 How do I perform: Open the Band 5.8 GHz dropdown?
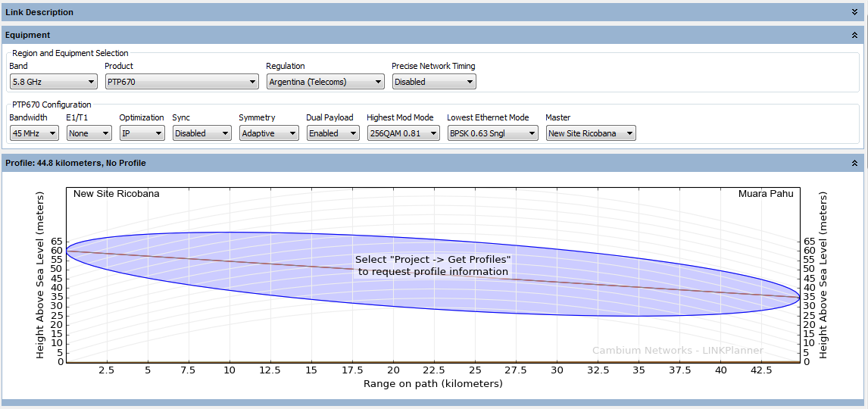click(x=52, y=82)
